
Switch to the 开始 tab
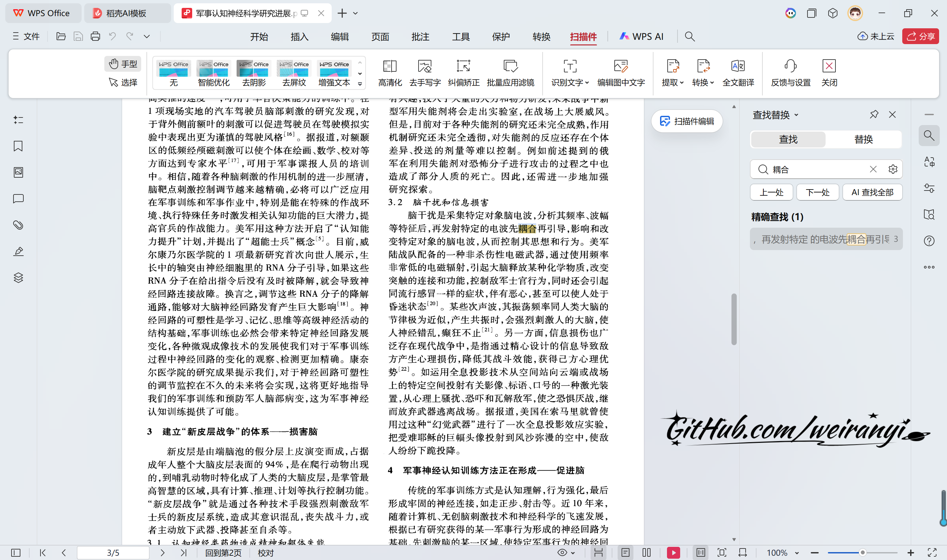click(259, 37)
